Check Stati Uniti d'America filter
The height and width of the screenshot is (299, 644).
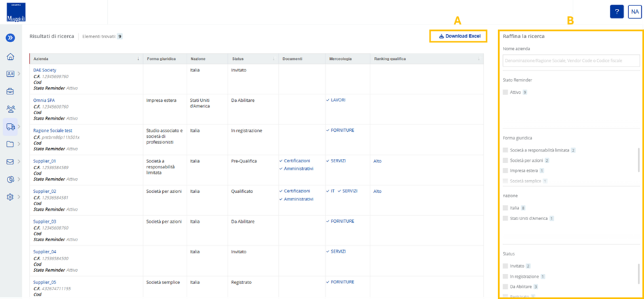coord(505,218)
